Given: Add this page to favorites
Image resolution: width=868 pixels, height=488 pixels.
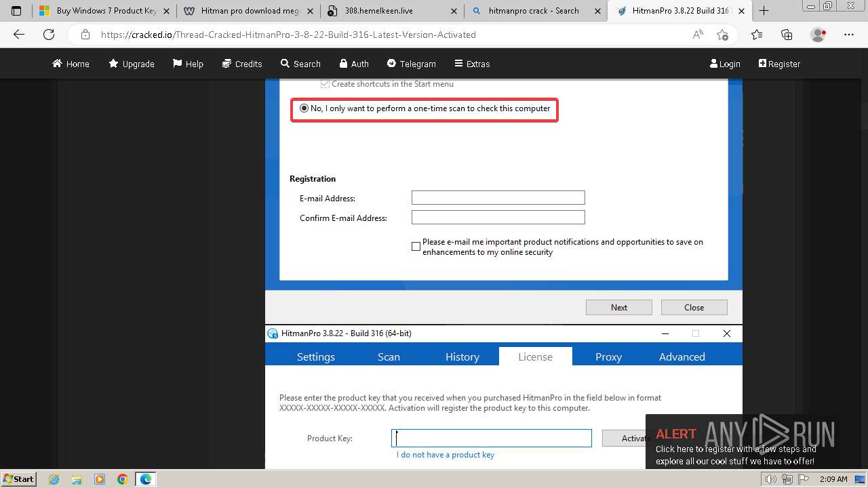Looking at the screenshot, I should [x=722, y=35].
